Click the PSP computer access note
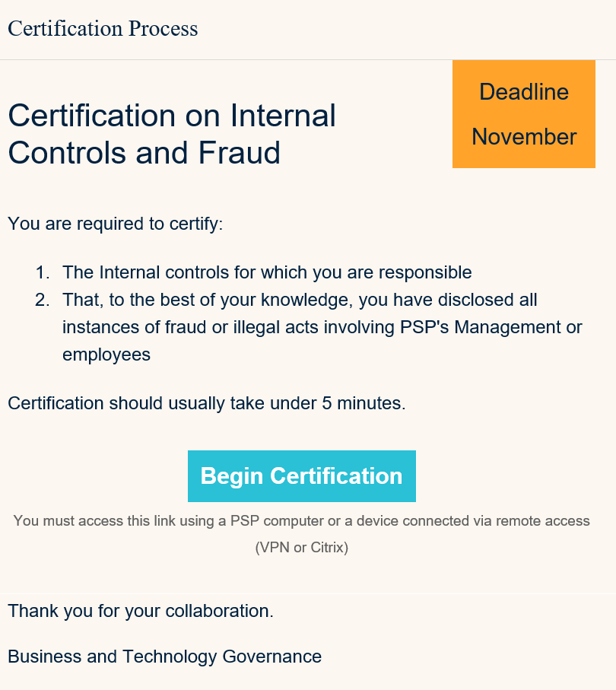Image resolution: width=616 pixels, height=690 pixels. [301, 521]
